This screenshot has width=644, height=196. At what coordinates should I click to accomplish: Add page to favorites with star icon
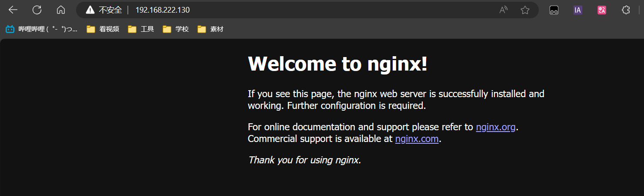[525, 10]
